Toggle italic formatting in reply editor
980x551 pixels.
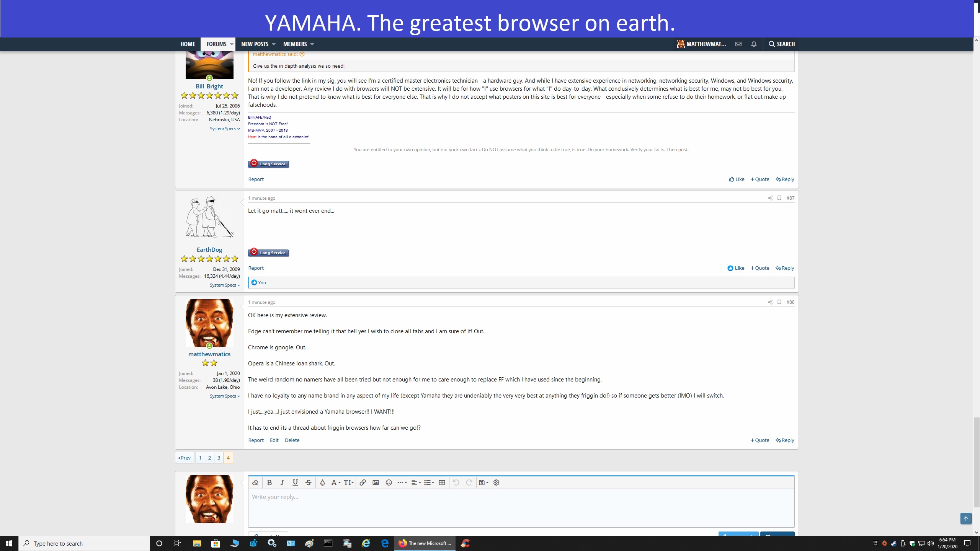[282, 483]
